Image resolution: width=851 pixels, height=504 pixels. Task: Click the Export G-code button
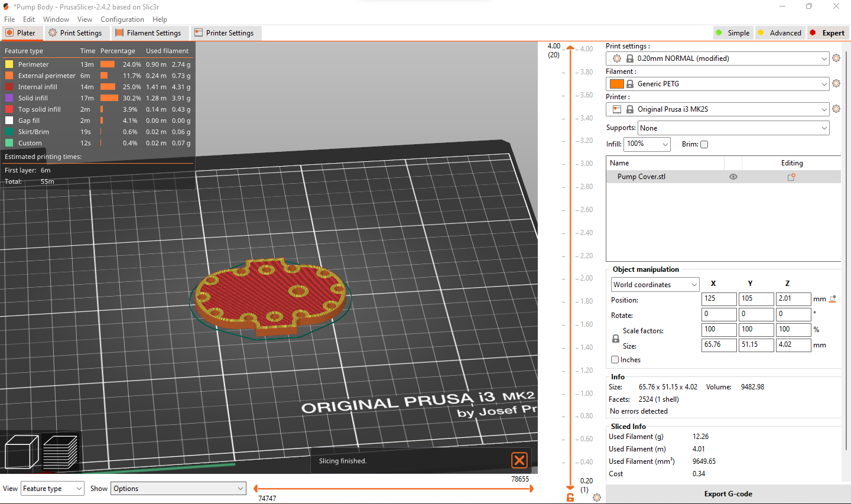point(728,494)
